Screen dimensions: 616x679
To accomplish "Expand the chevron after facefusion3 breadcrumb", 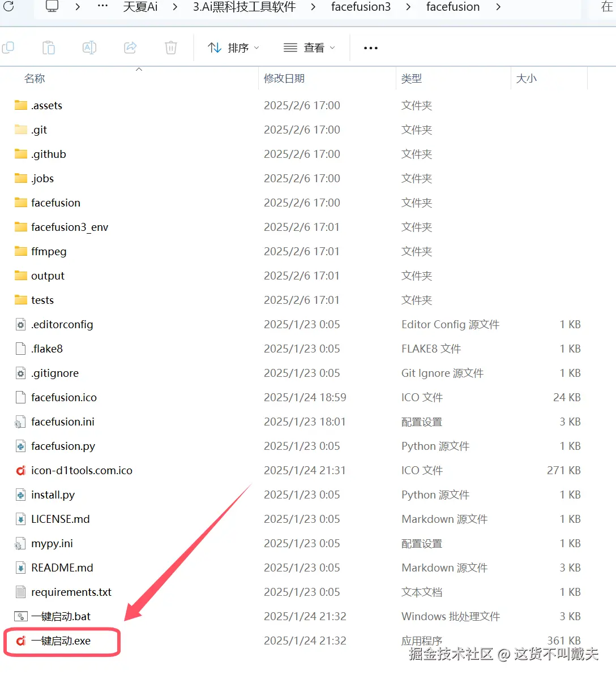I will coord(408,7).
